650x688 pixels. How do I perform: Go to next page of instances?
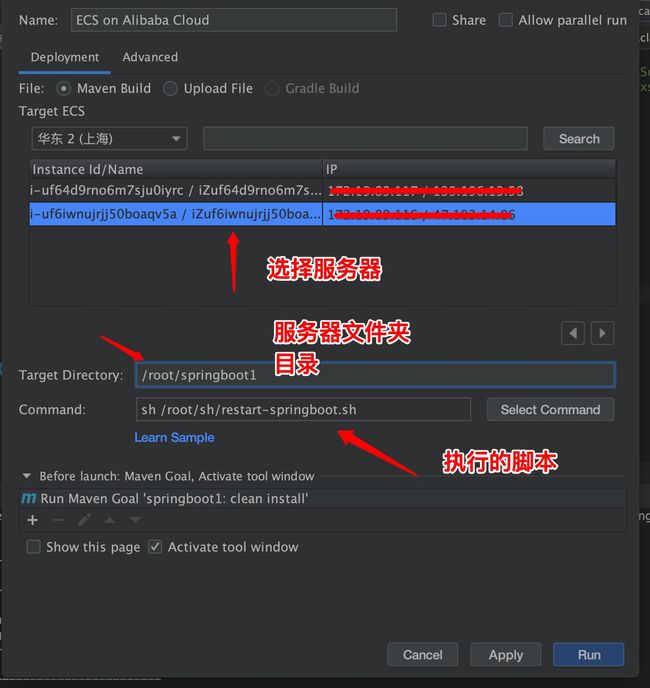pos(603,333)
